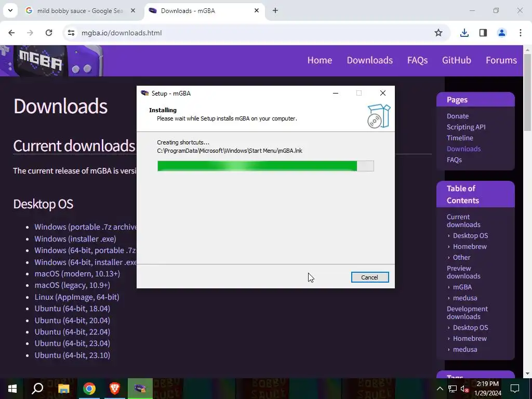Switch to 'mild bobby sauce - Google Search' tab
532x399 pixels.
[80, 11]
